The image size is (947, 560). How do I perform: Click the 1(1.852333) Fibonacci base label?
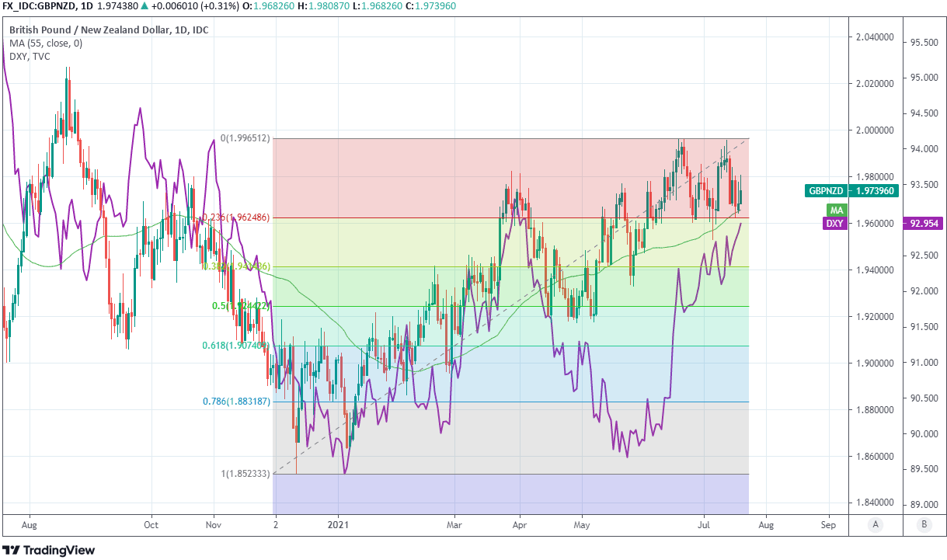pyautogui.click(x=245, y=474)
